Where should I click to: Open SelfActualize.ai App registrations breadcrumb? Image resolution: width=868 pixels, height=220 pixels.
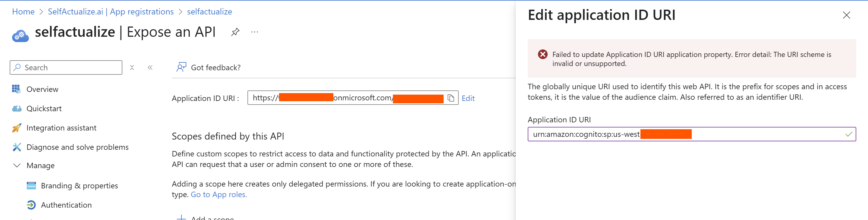pyautogui.click(x=111, y=11)
